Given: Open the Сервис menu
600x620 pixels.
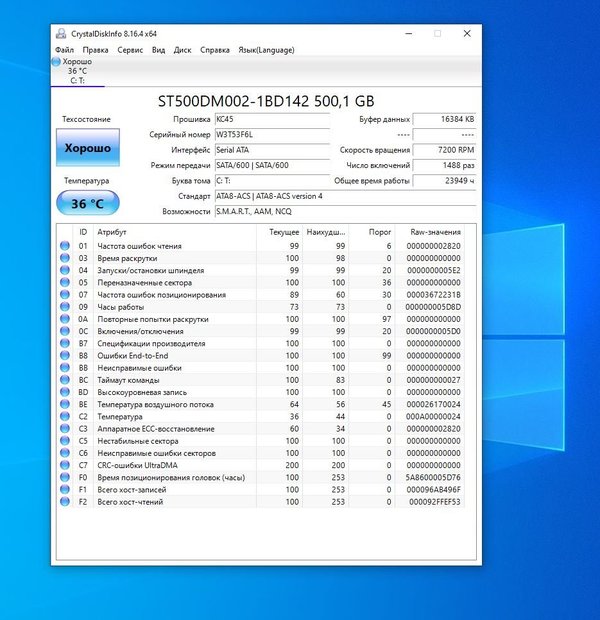Looking at the screenshot, I should pos(130,49).
